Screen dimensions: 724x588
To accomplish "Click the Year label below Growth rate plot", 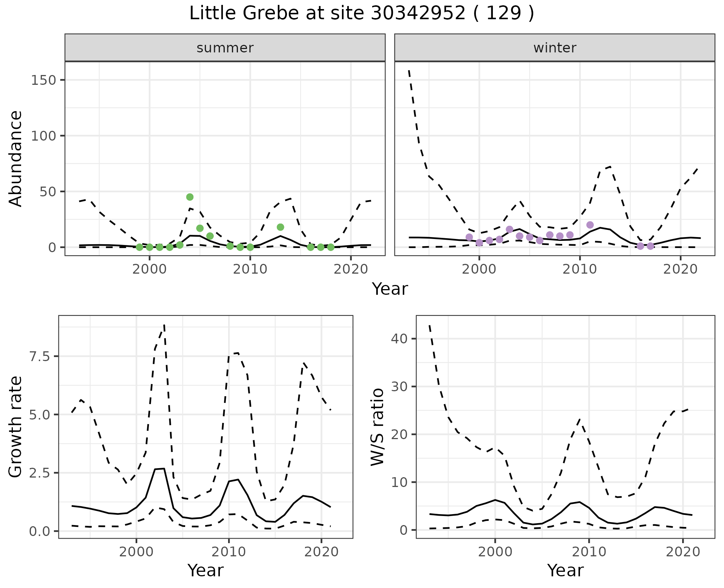I will point(206,570).
